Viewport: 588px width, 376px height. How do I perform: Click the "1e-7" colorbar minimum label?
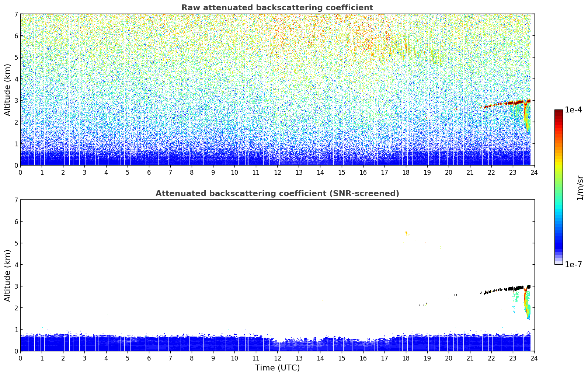pos(573,265)
